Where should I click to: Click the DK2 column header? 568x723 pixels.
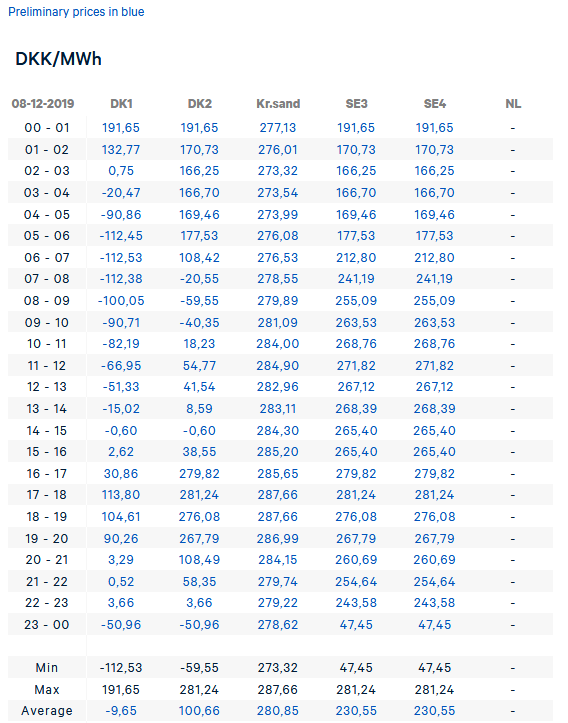click(200, 104)
